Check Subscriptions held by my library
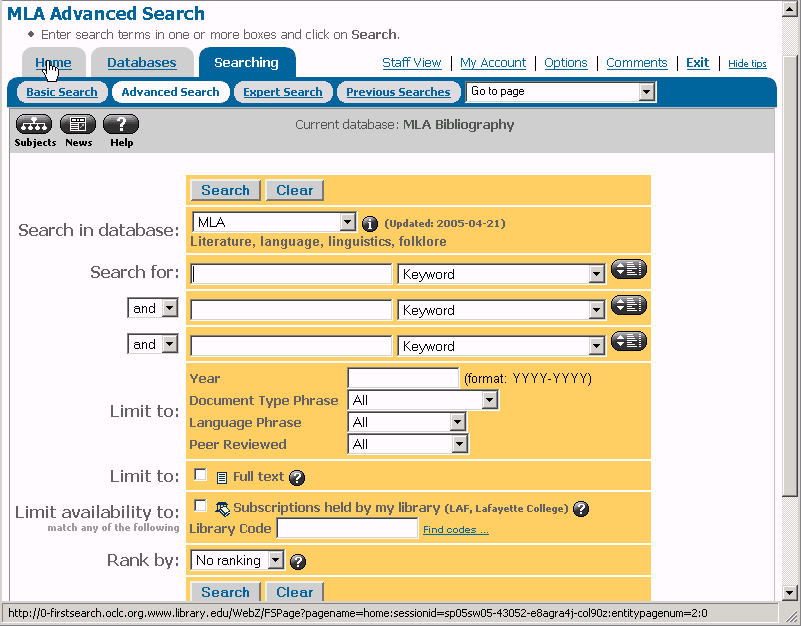 point(200,506)
